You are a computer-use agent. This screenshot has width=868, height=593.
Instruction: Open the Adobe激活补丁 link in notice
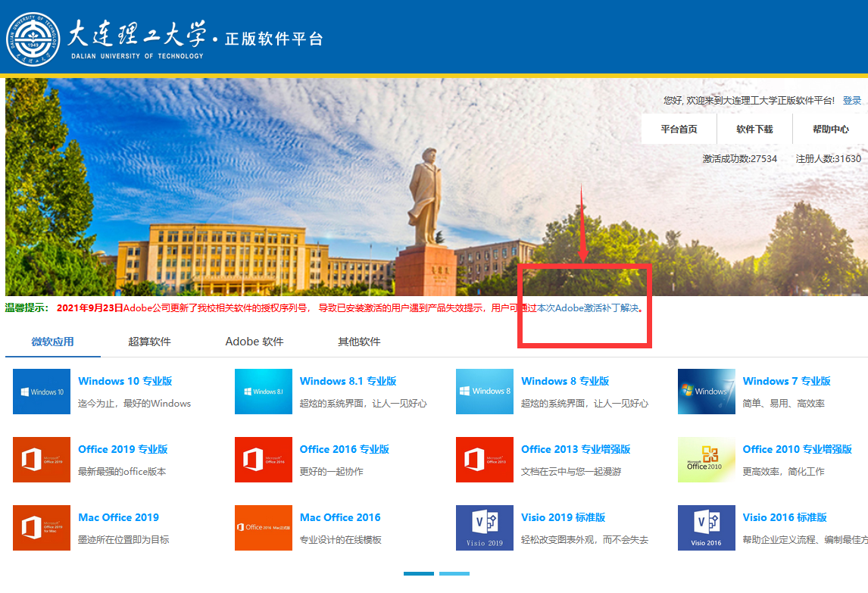click(x=587, y=308)
